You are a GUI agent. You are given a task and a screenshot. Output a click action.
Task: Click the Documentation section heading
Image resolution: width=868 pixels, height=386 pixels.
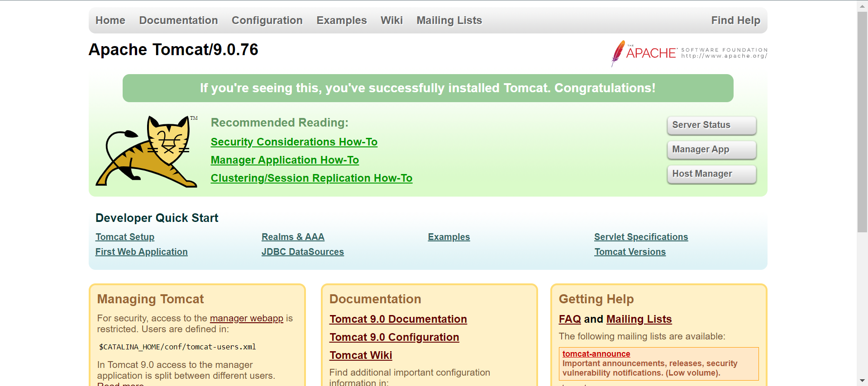coord(375,299)
